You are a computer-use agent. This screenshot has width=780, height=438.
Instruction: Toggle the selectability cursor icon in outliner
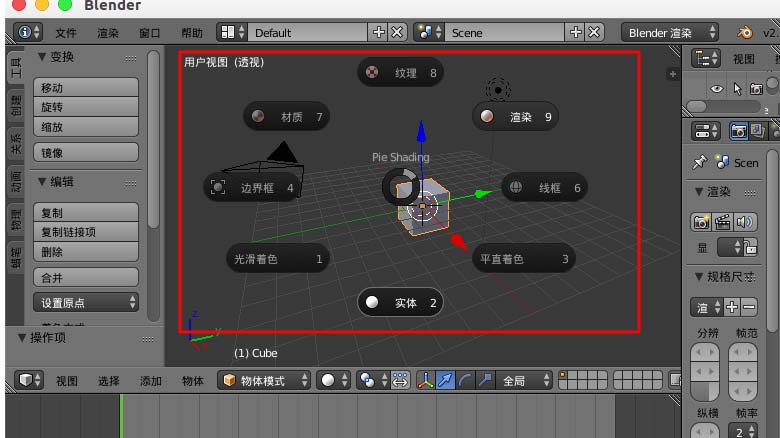[737, 89]
